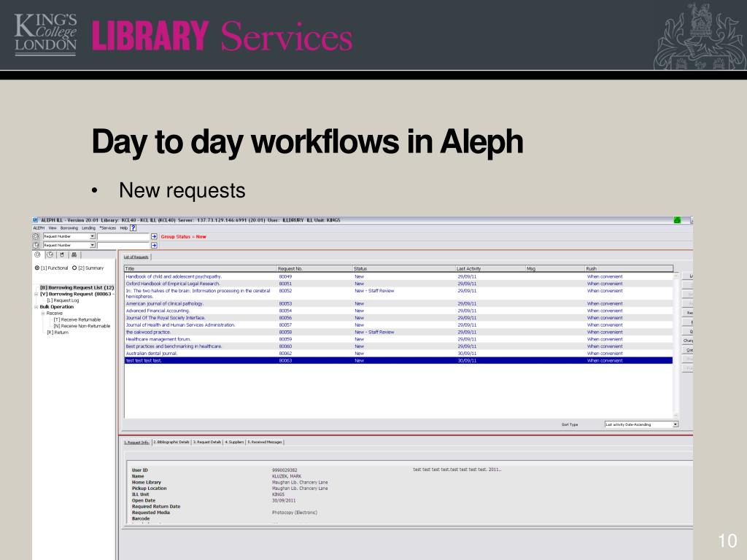Click the request bar icon beside second Request Number
747x560 pixels.
[36, 245]
